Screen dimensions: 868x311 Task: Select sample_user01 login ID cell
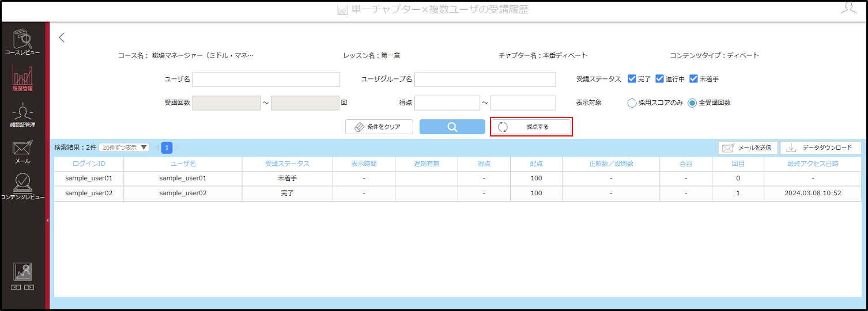[89, 179]
